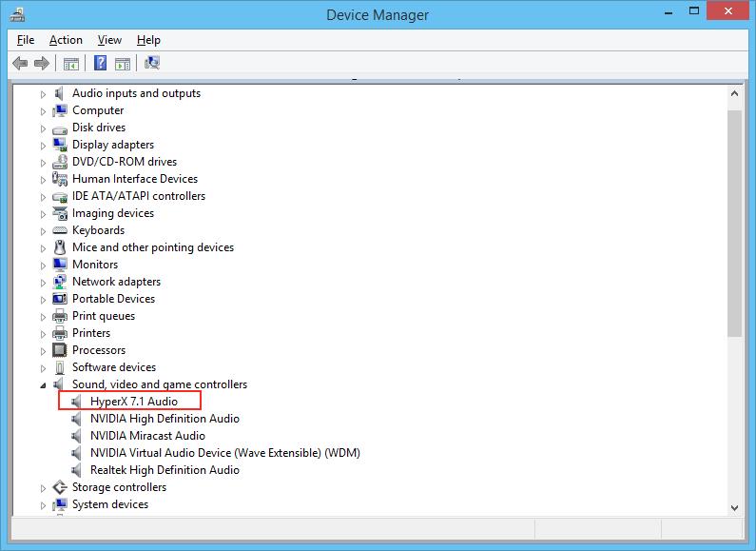Click Scan for hardware changes icon
The width and height of the screenshot is (756, 551).
(x=152, y=63)
